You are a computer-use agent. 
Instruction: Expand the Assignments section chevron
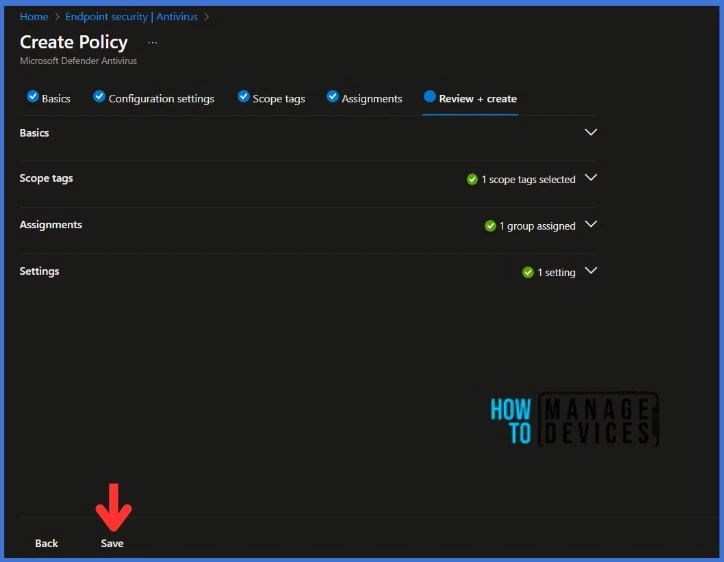[x=591, y=224]
